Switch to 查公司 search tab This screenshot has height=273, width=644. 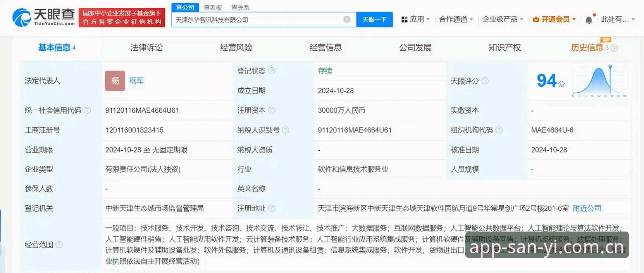(x=185, y=7)
